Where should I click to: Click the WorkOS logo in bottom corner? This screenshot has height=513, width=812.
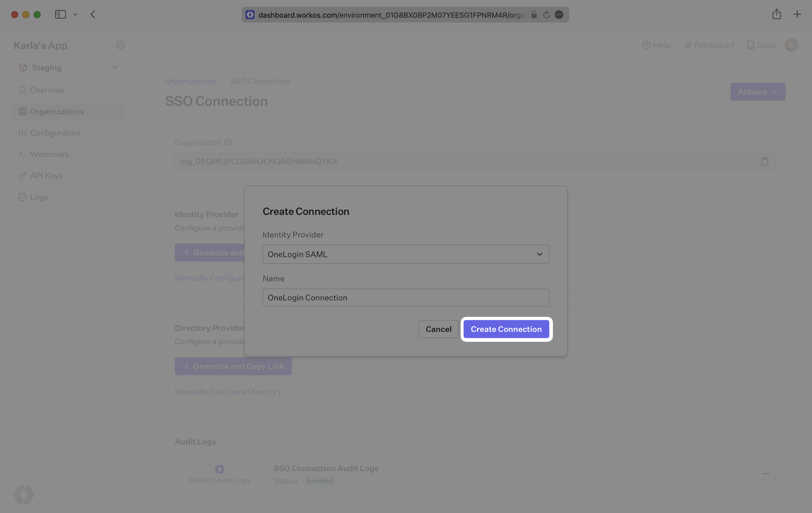pyautogui.click(x=23, y=495)
